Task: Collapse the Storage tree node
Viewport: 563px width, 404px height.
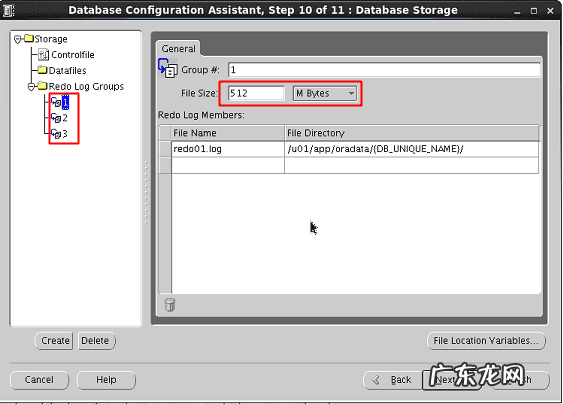Action: (17, 39)
